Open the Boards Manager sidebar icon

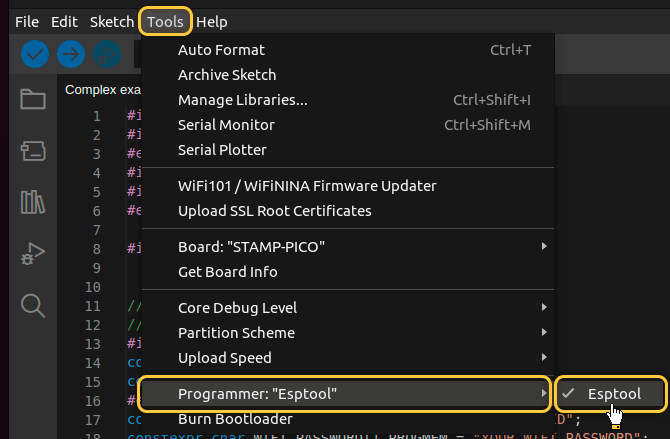point(33,151)
